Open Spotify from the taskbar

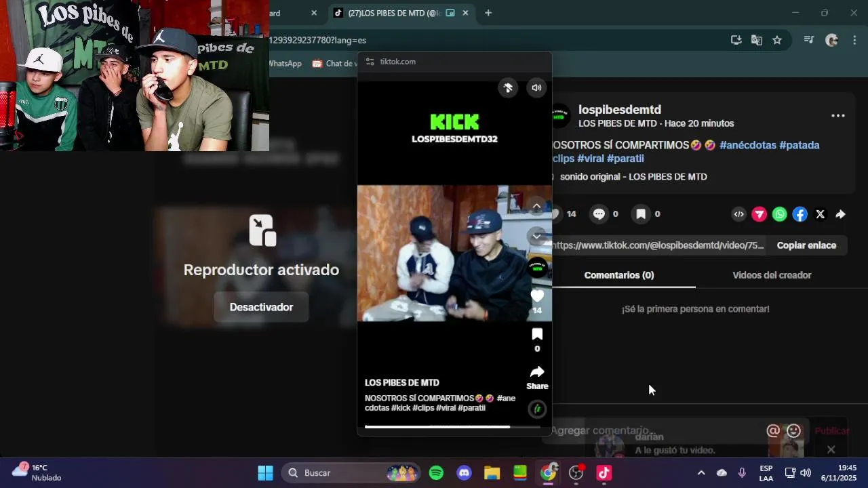436,473
